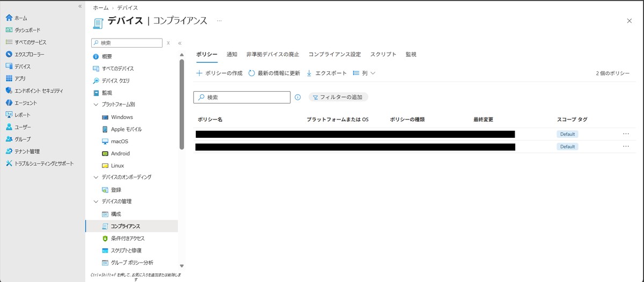This screenshot has height=282, width=644.
Task: Select the Linux platform icon
Action: click(x=105, y=166)
